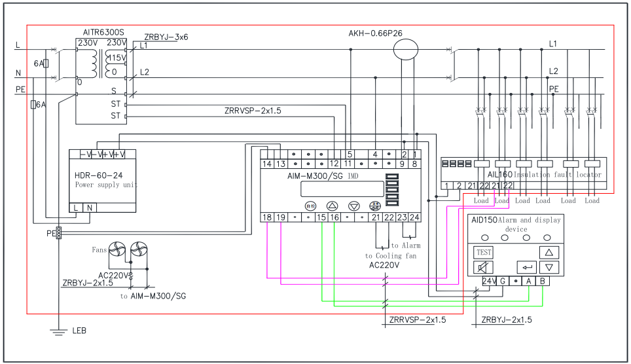
Task: Click the AKH-0.66P26 current transformer circle
Action: pyautogui.click(x=405, y=50)
